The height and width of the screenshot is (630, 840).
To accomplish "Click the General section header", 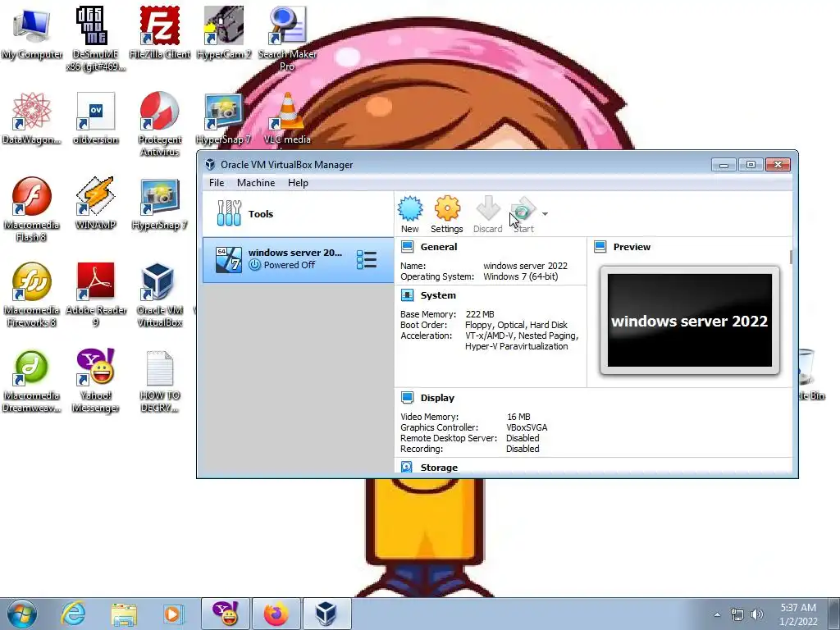I will click(439, 247).
